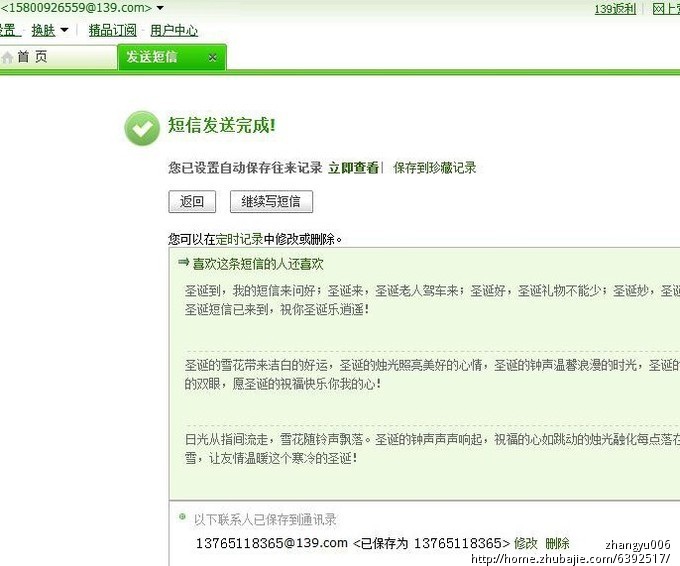Click 删除 to remove saved contact

coord(557,543)
